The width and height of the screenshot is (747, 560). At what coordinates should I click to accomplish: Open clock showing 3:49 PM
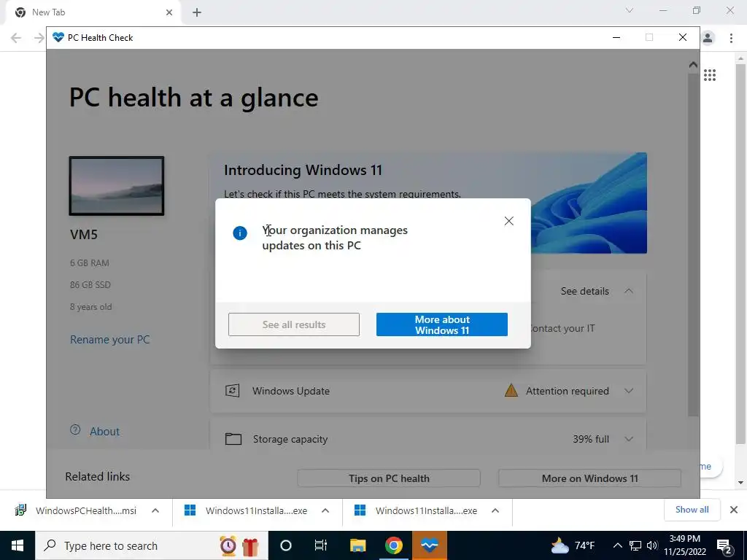tap(684, 545)
